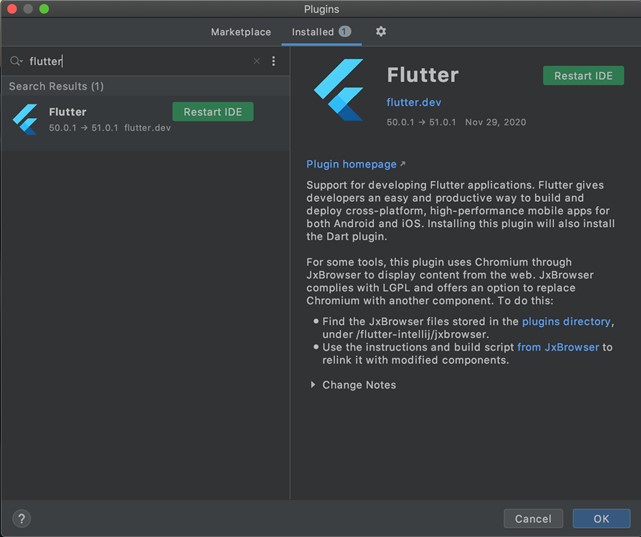Click the Installed updates count badge
Screen dimensions: 641x537
[345, 31]
